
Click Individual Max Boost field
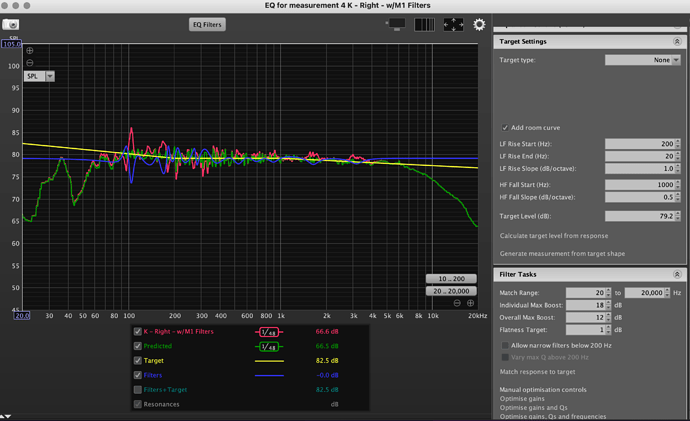pos(586,305)
